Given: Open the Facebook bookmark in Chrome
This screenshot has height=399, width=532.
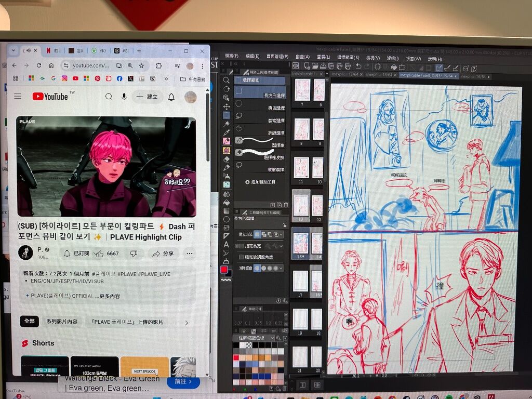Looking at the screenshot, I should pyautogui.click(x=119, y=78).
